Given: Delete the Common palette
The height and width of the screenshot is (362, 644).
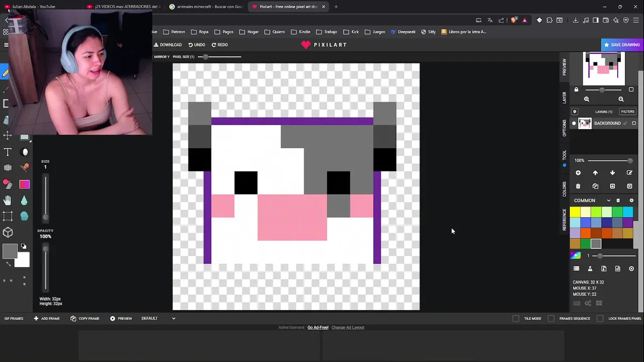Looking at the screenshot, I should tap(618, 201).
